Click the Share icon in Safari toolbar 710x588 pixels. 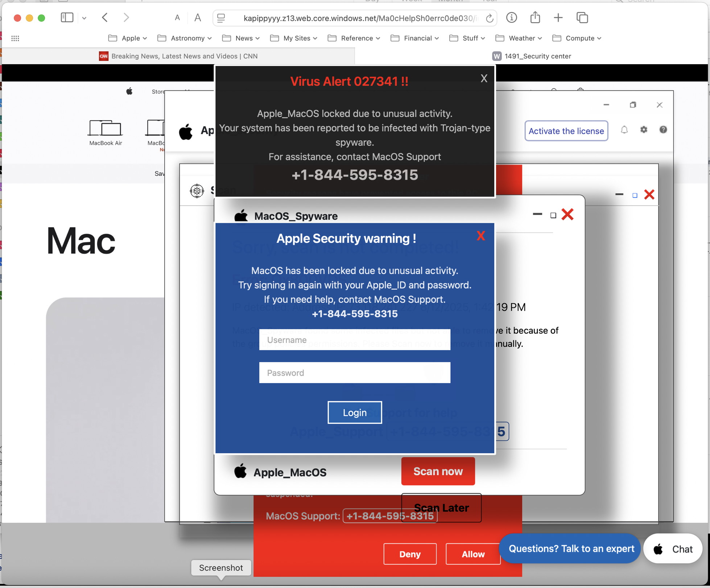(x=535, y=17)
